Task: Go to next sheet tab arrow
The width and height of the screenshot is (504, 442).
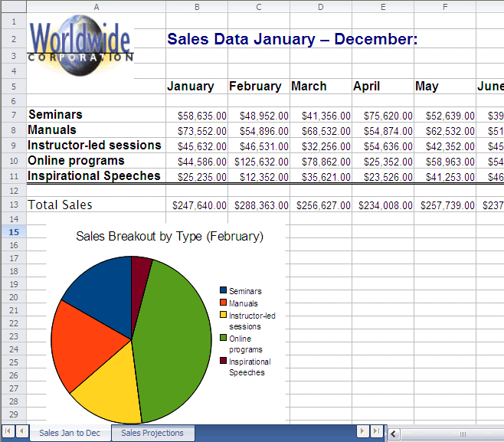Action: click(x=362, y=431)
